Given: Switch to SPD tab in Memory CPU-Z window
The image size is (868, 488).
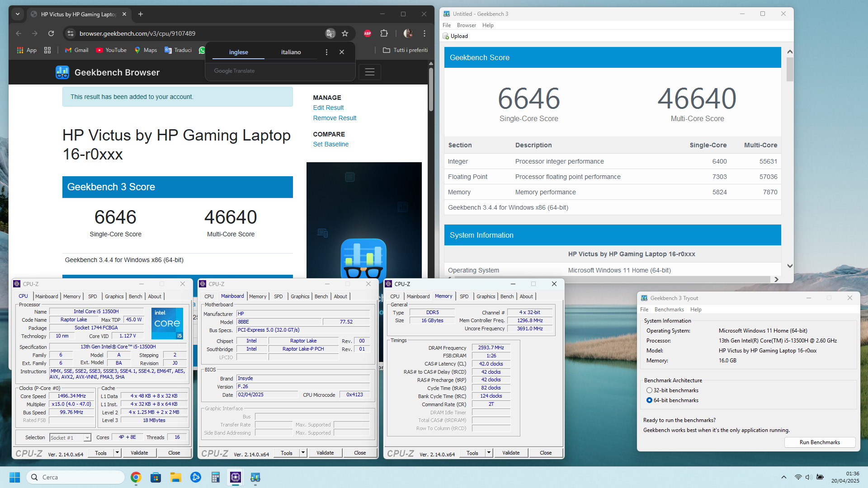Looking at the screenshot, I should 464,296.
